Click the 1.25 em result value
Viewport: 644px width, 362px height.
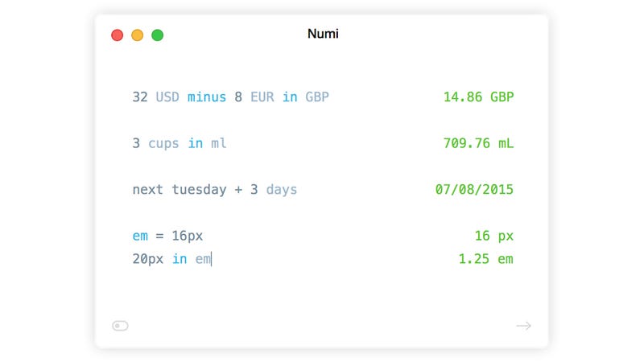point(485,259)
